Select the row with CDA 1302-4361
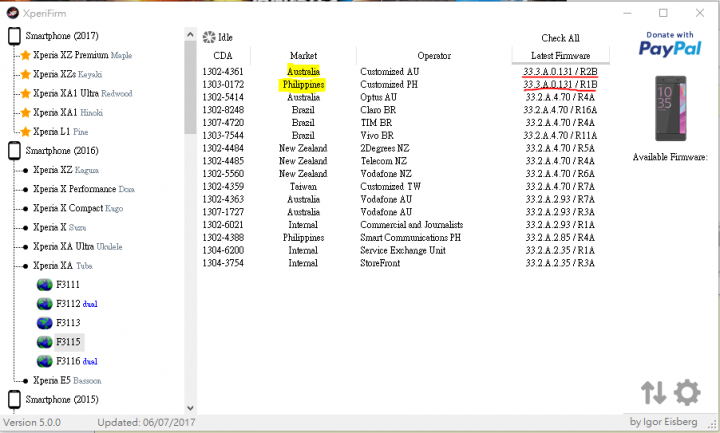This screenshot has width=720, height=433. pyautogui.click(x=406, y=72)
